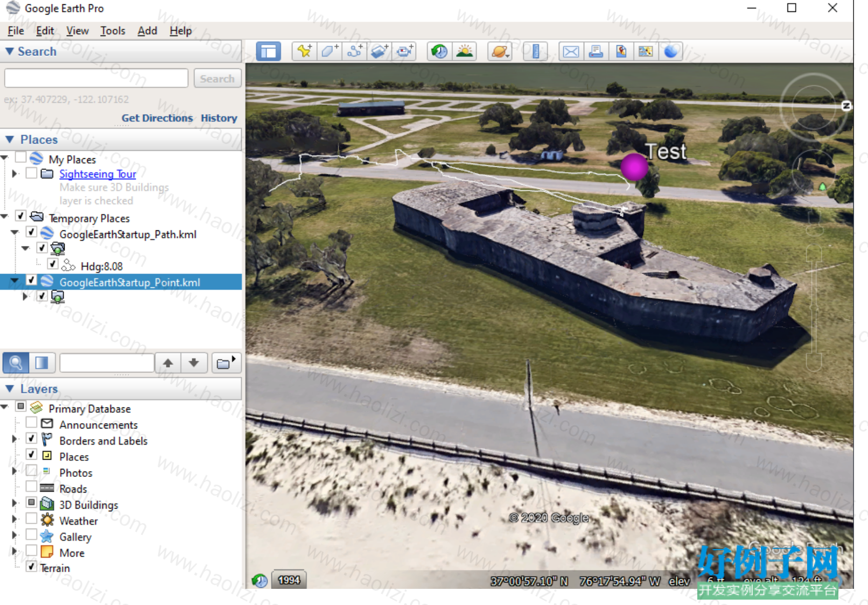Click the 1994 imagery date button

[289, 580]
